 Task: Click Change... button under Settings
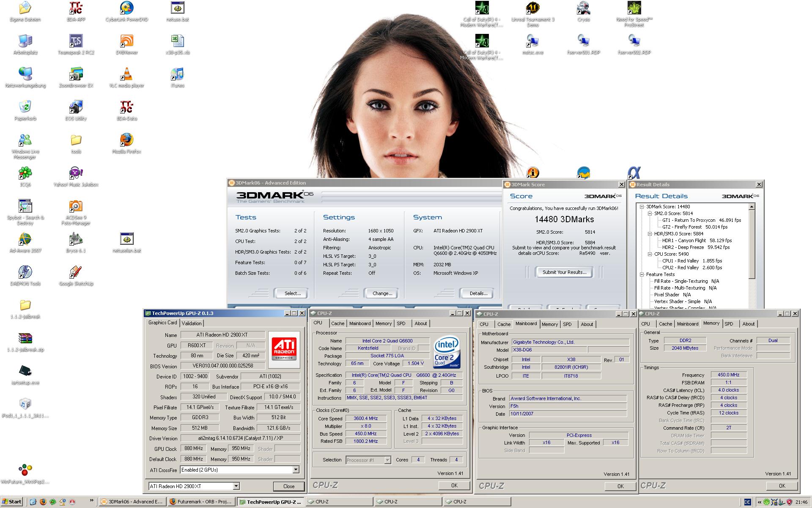(x=382, y=293)
